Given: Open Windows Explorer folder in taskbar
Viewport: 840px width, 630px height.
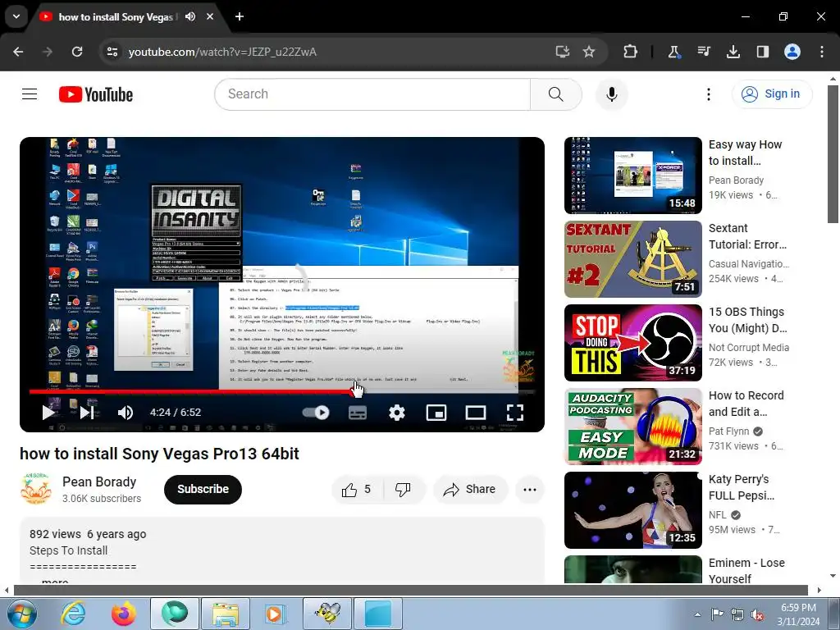Looking at the screenshot, I should (x=225, y=614).
